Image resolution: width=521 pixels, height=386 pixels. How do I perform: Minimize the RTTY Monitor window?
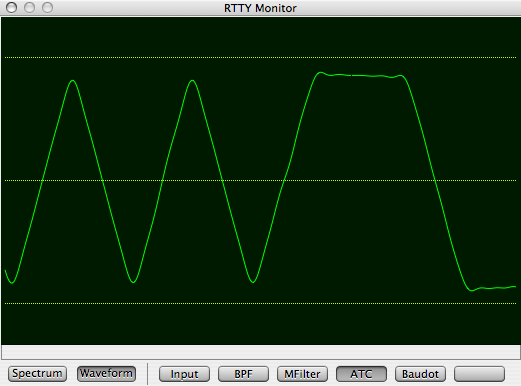pos(30,7)
